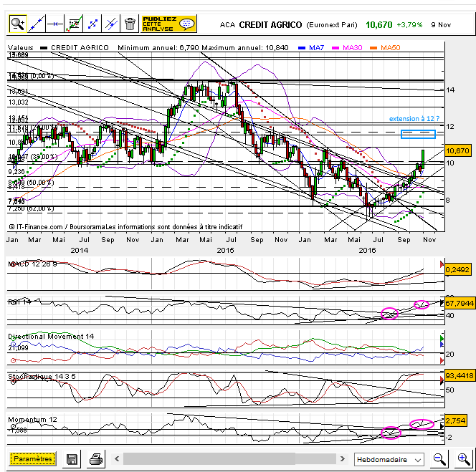Select the zoom magnifier tool
Image resolution: width=476 pixels, height=472 pixels.
tap(17, 24)
